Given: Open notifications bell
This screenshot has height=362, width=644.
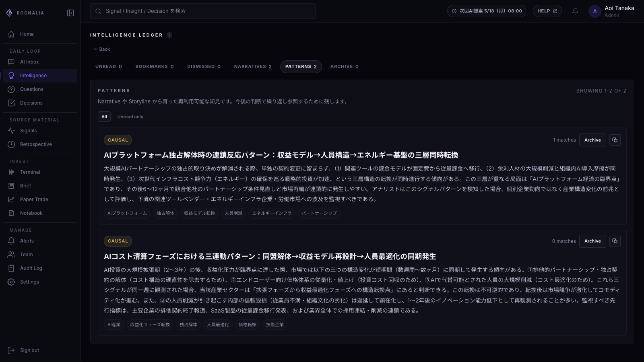Looking at the screenshot, I should 575,11.
